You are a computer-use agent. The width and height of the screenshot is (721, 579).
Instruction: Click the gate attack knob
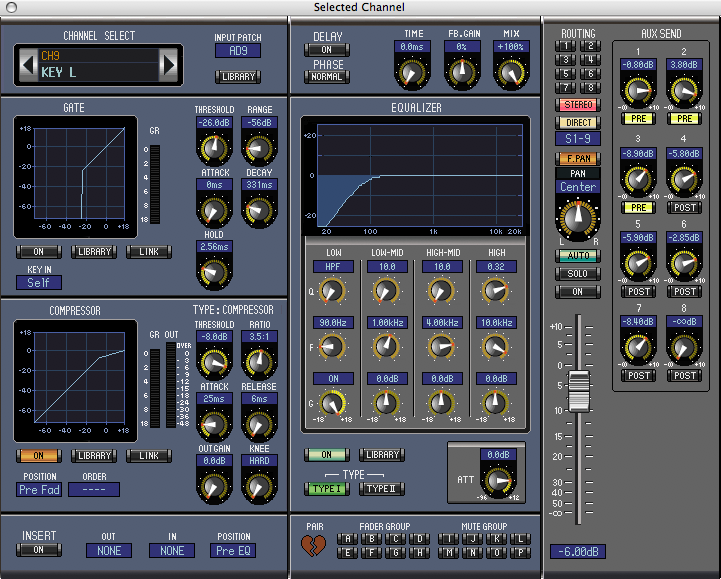tap(214, 210)
